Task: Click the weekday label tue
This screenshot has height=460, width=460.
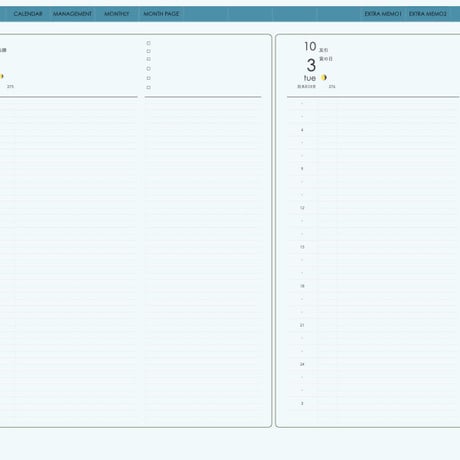Action: [310, 78]
